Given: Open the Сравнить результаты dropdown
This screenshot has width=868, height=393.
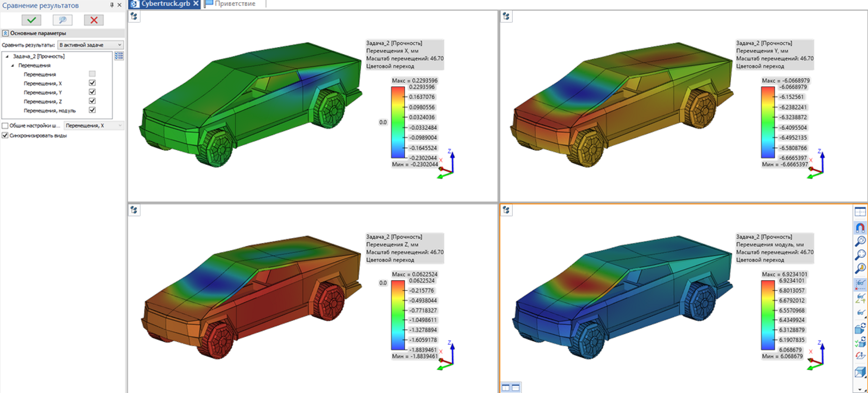Looking at the screenshot, I should point(90,45).
